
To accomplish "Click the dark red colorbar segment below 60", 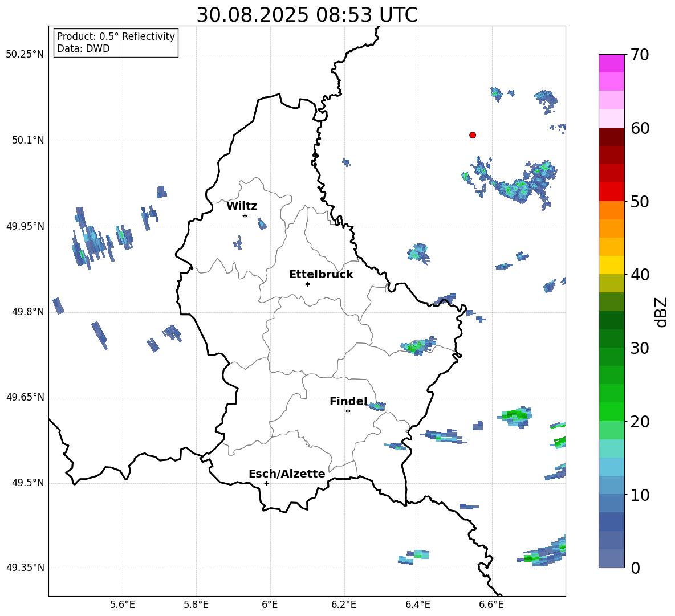I will [611, 137].
